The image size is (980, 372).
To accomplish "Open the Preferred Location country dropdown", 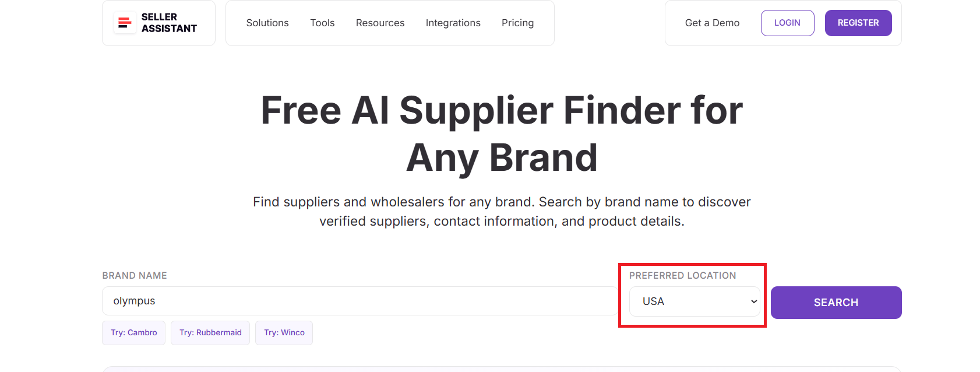I will pos(693,301).
